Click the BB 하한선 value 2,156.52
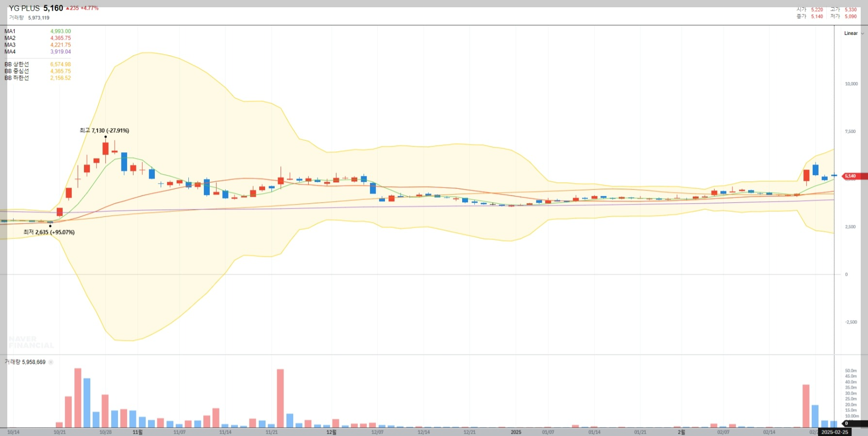This screenshot has width=868, height=436. (x=61, y=78)
